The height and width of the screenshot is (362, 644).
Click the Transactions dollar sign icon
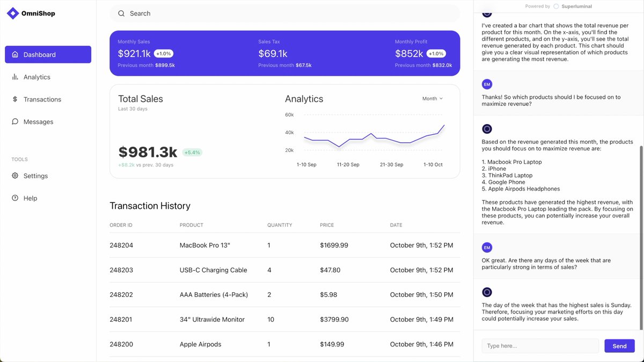click(x=15, y=99)
